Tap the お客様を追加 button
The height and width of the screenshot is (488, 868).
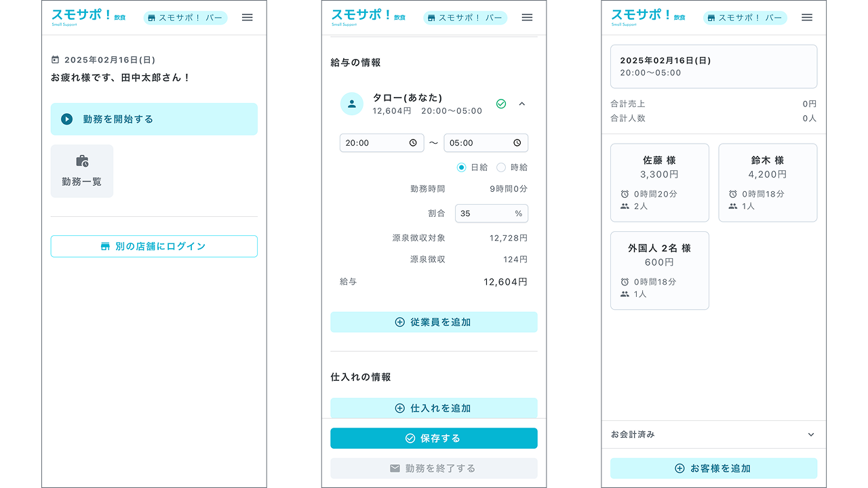click(713, 468)
